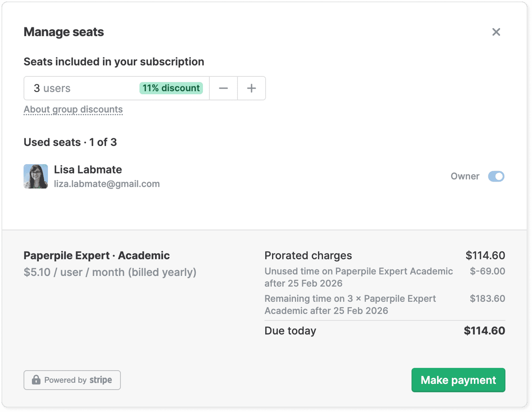
Task: Close the Manage seats dialog
Action: point(496,32)
